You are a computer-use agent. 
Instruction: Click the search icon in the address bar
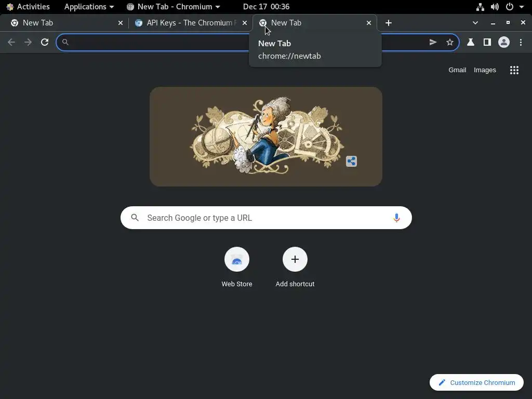click(x=65, y=42)
